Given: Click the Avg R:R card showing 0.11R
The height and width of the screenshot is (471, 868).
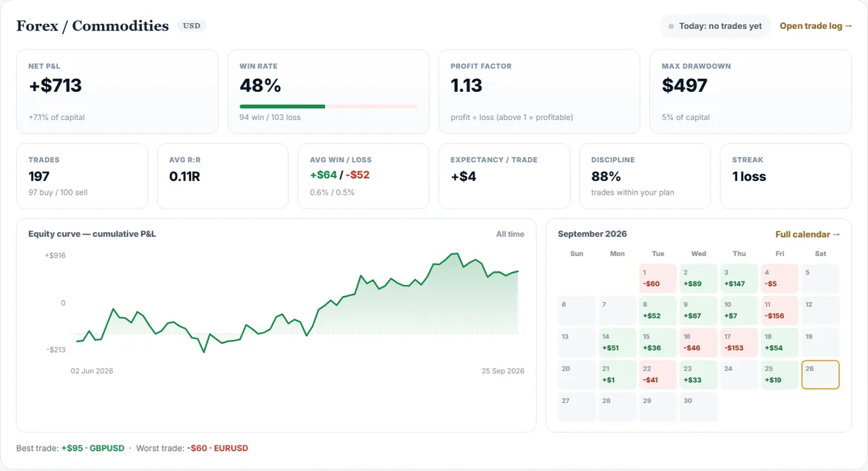Looking at the screenshot, I should coord(223,176).
